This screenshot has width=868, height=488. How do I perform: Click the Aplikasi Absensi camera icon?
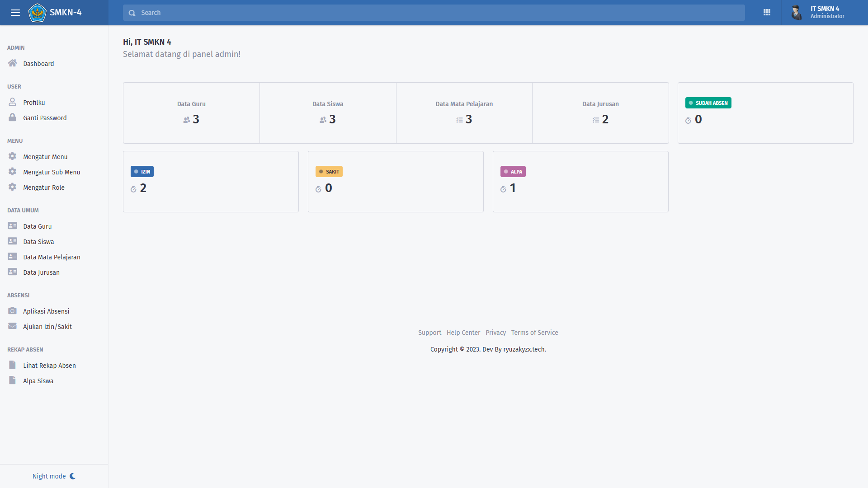[12, 311]
